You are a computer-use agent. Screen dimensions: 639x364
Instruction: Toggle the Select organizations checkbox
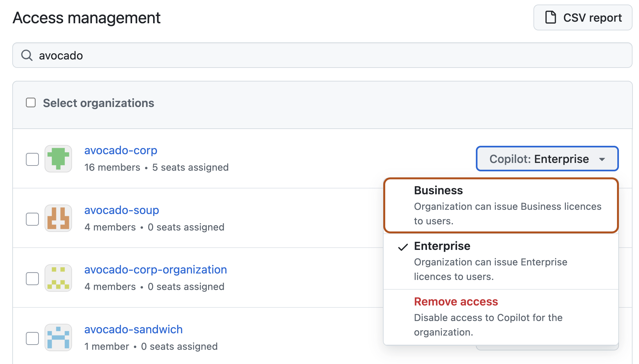pos(31,102)
